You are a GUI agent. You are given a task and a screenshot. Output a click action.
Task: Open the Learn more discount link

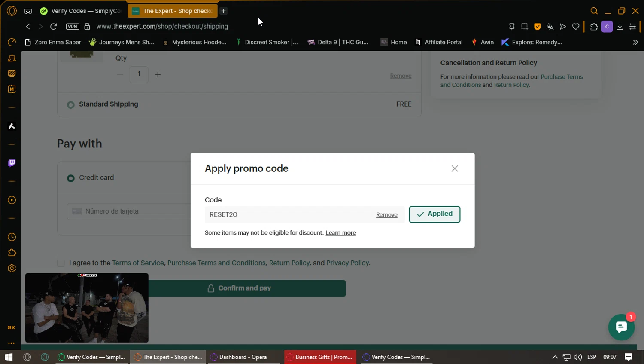341,233
